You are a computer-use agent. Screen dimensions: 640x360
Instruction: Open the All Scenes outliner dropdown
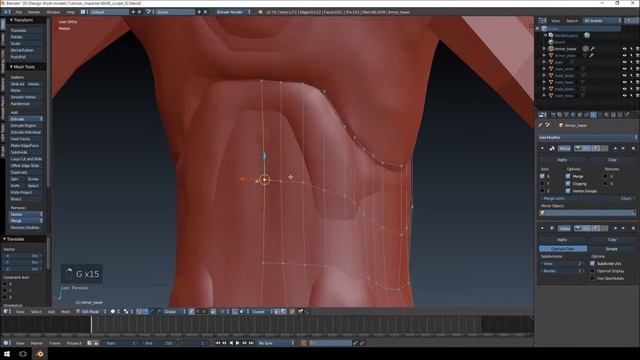pos(602,20)
